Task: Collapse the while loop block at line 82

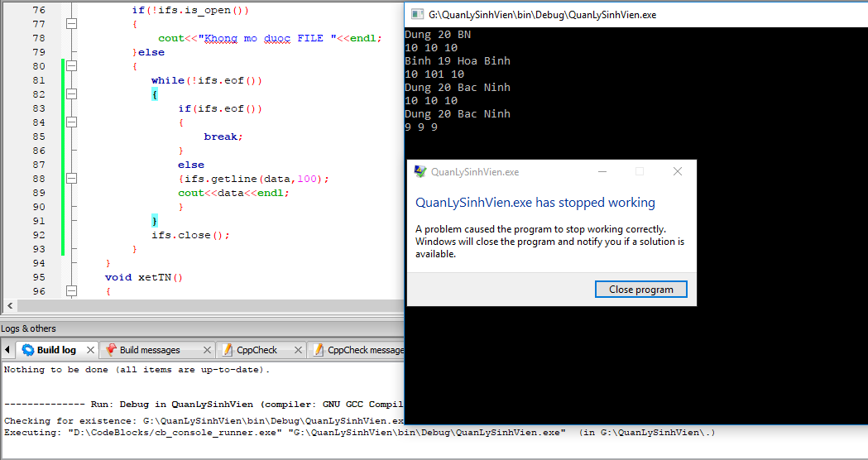Action: (71, 94)
